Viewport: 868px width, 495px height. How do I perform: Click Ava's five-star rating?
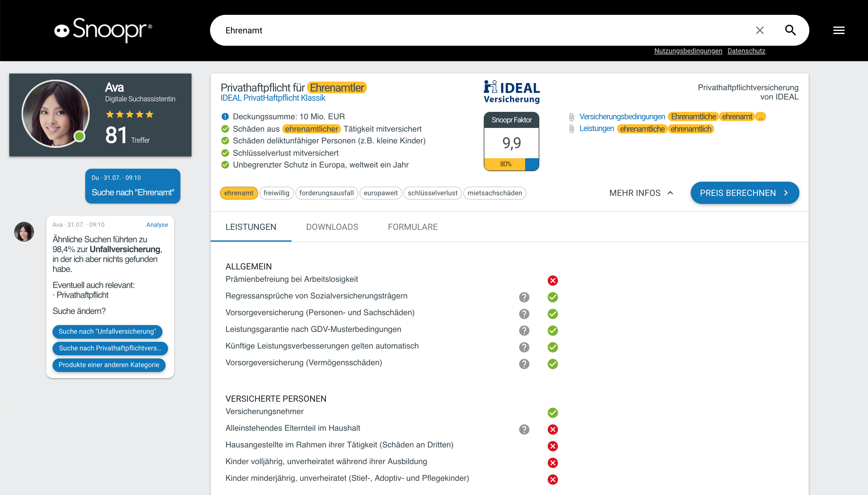129,114
